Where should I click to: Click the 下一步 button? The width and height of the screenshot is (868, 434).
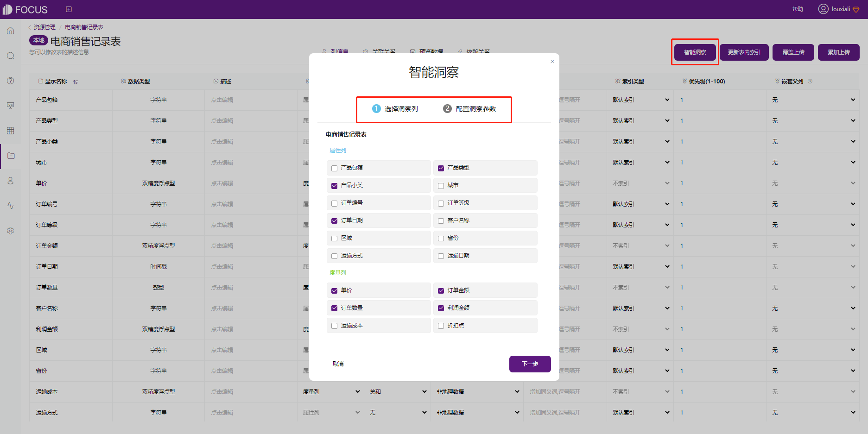coord(530,364)
